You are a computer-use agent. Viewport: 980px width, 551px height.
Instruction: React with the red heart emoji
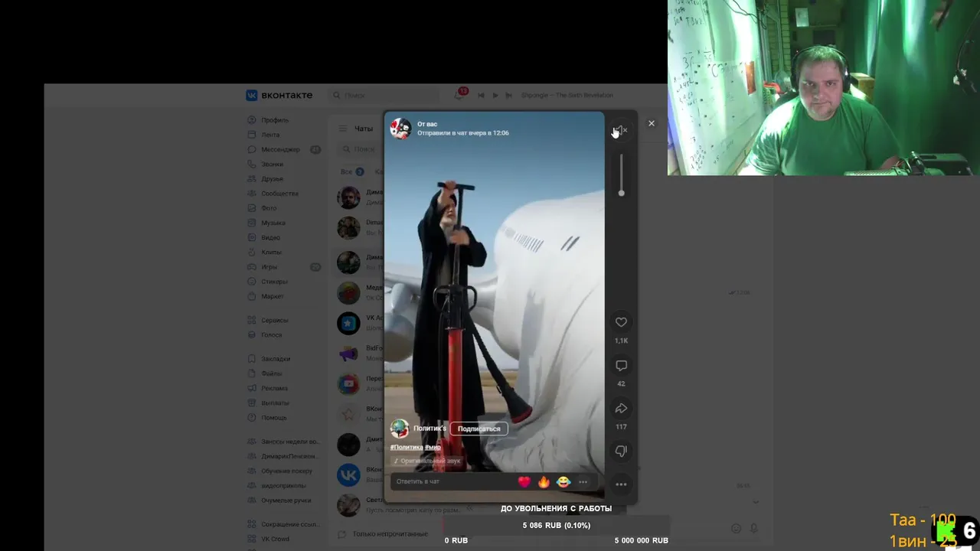(x=524, y=481)
